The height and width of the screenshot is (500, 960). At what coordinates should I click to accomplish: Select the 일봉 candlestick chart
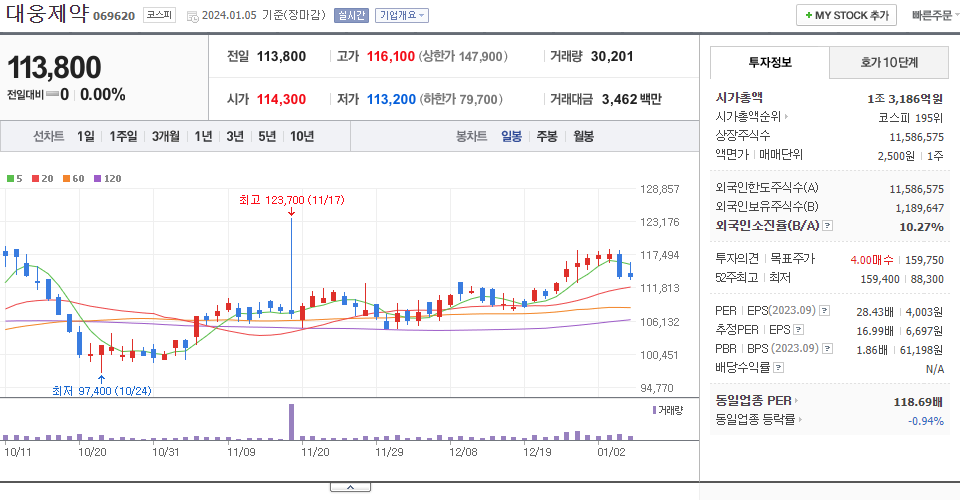(x=511, y=136)
